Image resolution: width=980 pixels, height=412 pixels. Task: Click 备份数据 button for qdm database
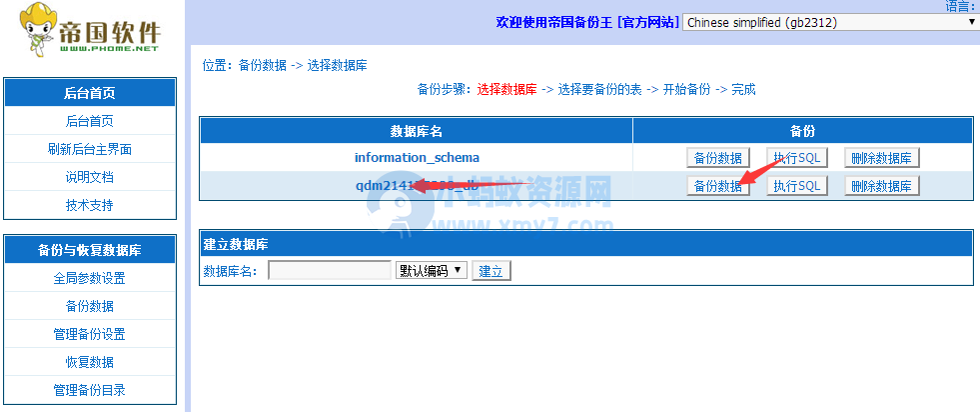click(717, 186)
